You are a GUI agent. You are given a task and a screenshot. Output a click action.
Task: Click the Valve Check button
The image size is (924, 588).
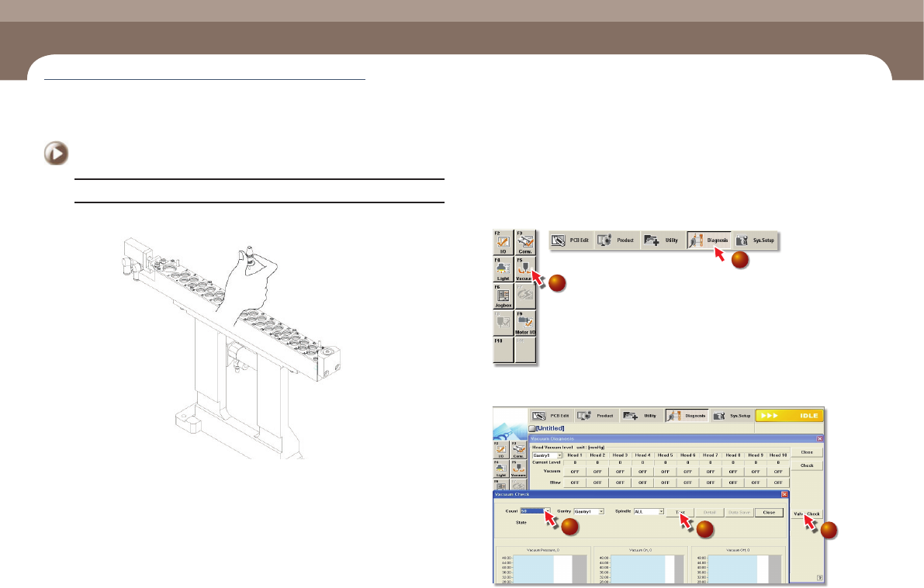pos(807,514)
